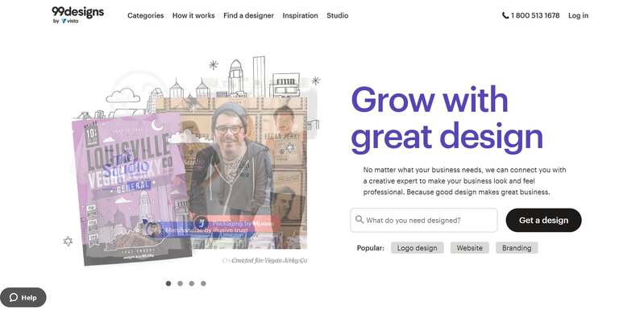Select the Branding popular tag

517,248
